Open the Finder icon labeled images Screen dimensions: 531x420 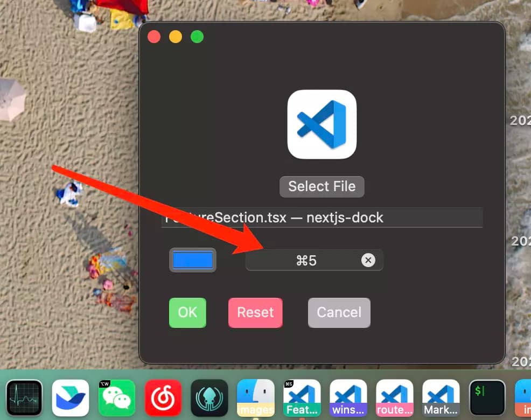(256, 397)
